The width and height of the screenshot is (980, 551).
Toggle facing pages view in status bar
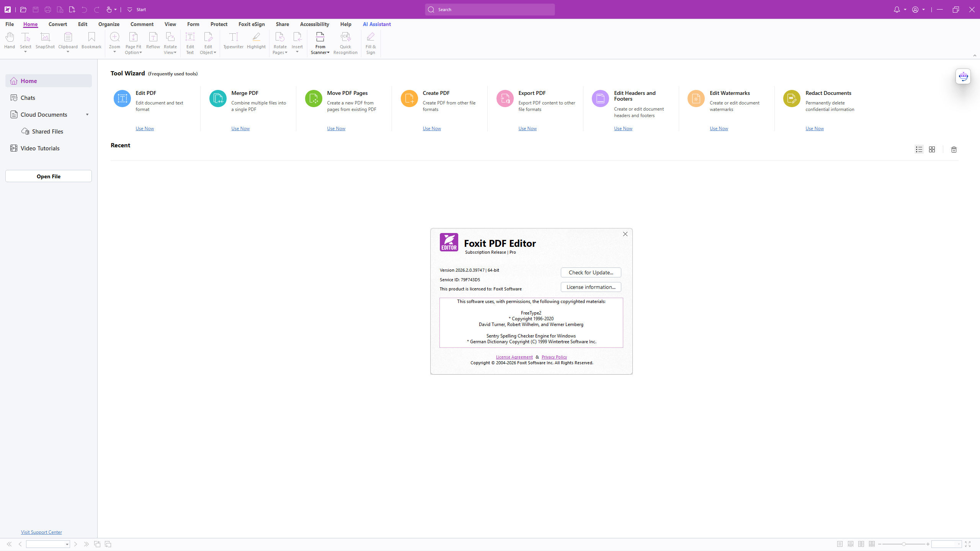click(861, 544)
